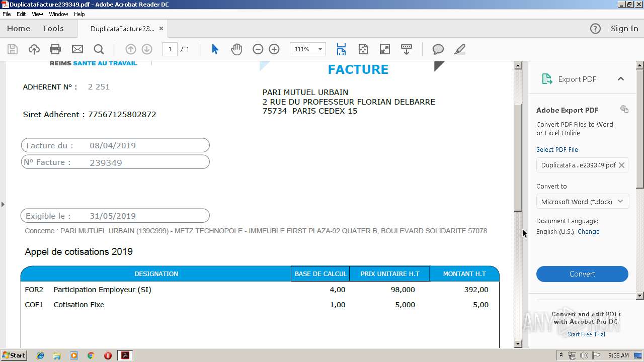Enter full screen mode icon
This screenshot has width=644, height=362.
(385, 49)
